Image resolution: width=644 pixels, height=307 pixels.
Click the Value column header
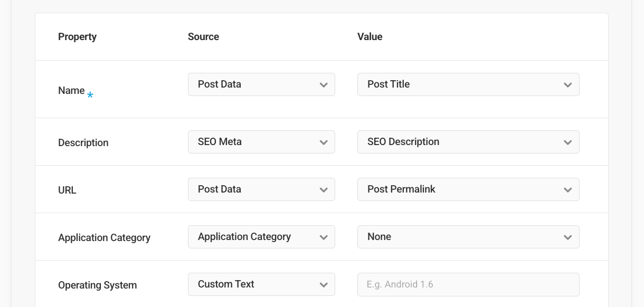point(370,36)
